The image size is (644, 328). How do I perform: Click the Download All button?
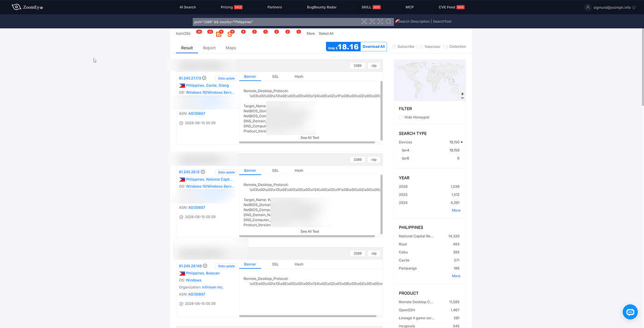pyautogui.click(x=374, y=46)
